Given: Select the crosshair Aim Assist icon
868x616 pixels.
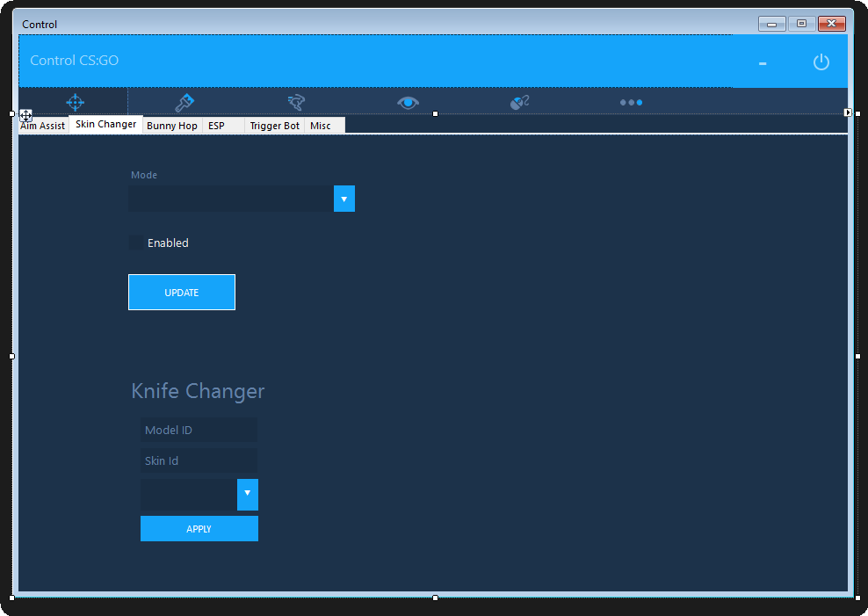Looking at the screenshot, I should tap(75, 103).
